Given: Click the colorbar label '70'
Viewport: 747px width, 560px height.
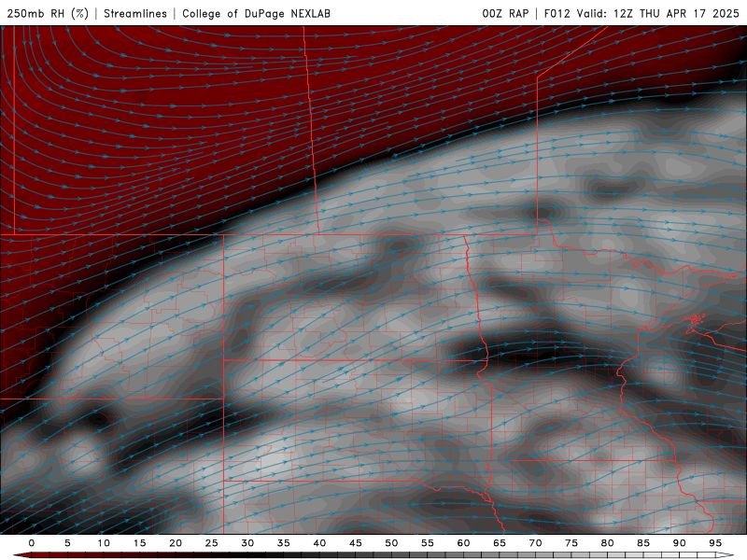Looking at the screenshot, I should (x=535, y=543).
